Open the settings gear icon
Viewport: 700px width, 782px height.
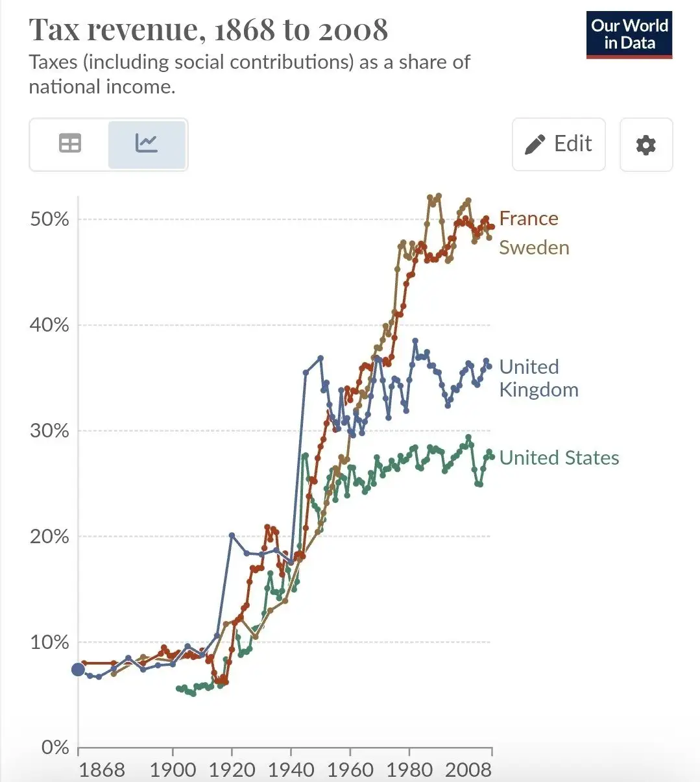pos(646,145)
